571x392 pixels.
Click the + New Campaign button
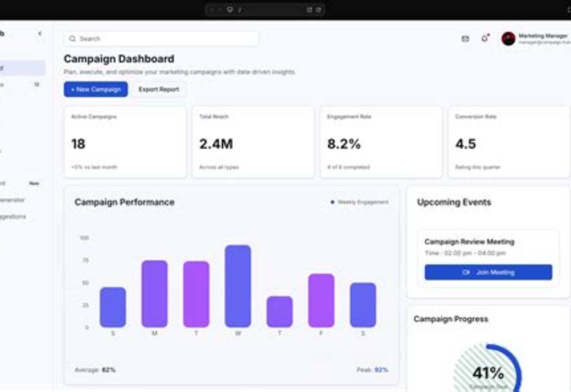pyautogui.click(x=96, y=89)
